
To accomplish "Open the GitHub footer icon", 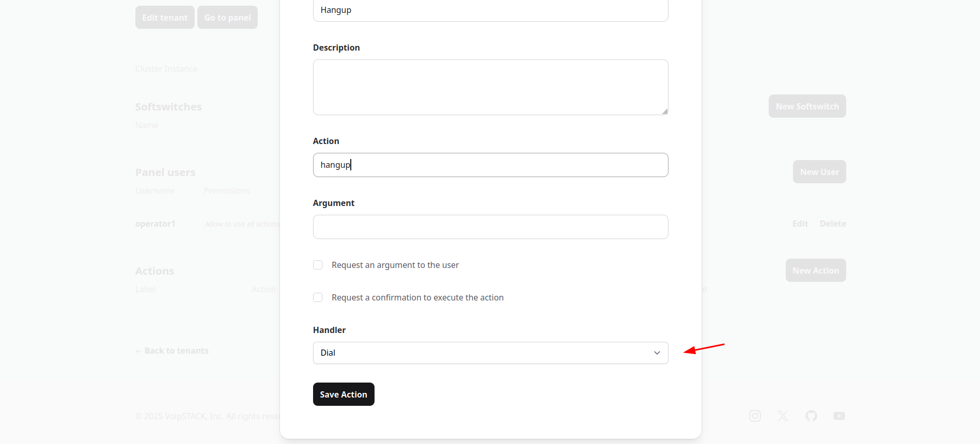I will [x=811, y=416].
